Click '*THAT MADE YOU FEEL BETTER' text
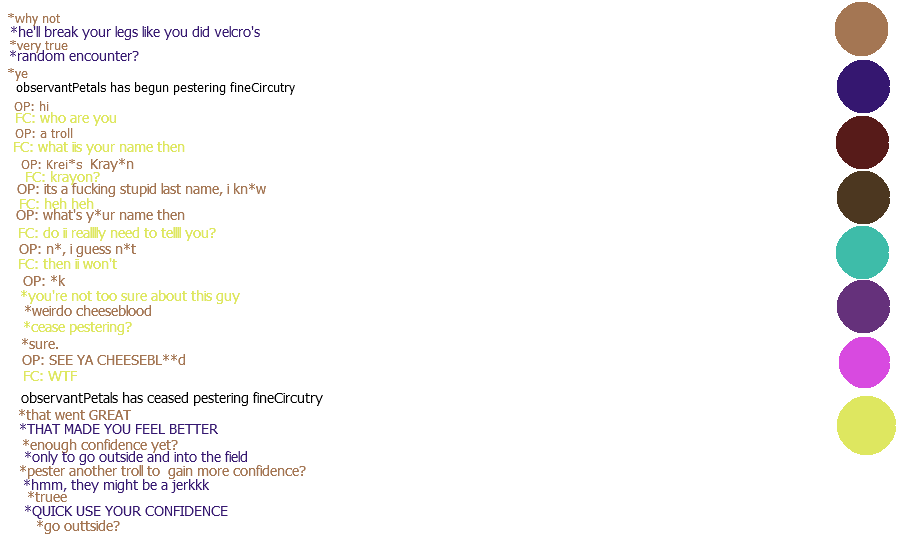Image resolution: width=900 pixels, height=540 pixels. [118, 430]
